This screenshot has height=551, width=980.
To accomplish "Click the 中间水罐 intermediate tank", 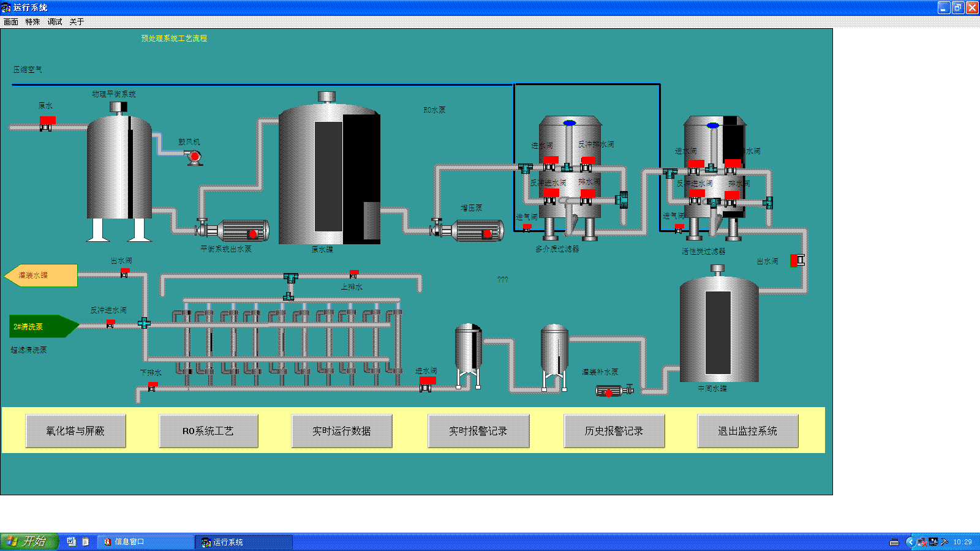I will tap(719, 331).
